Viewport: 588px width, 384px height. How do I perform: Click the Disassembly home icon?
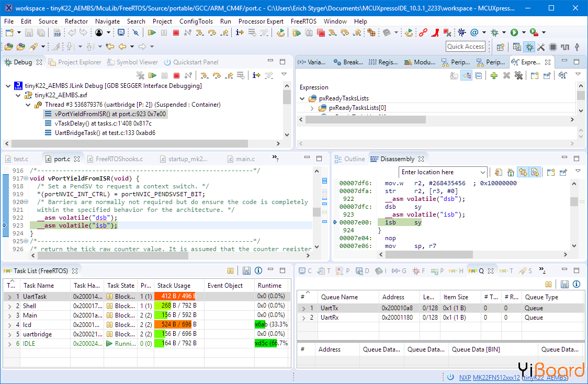tap(511, 172)
